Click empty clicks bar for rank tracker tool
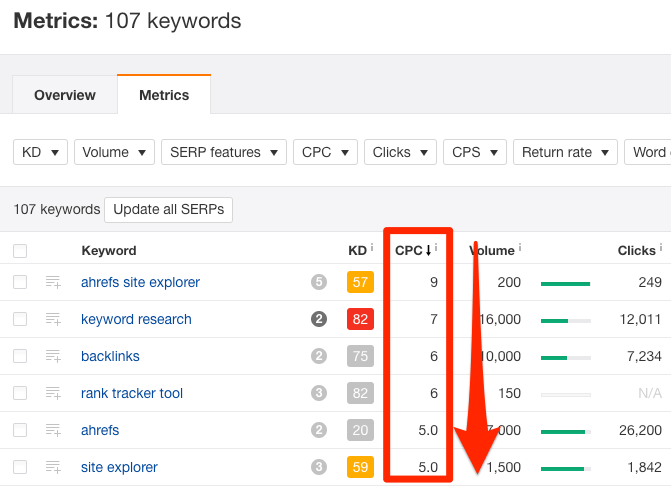The image size is (671, 488). pyautogui.click(x=566, y=395)
